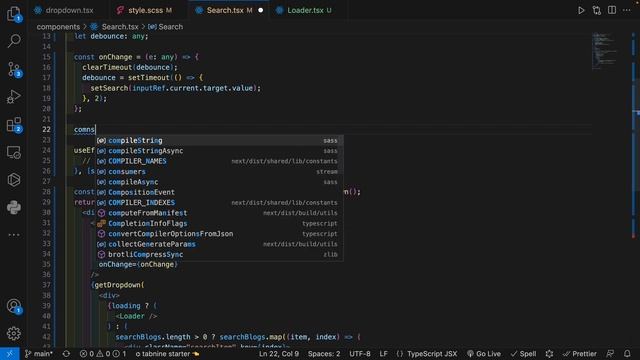
Task: Open the errors and warnings count
Action: click(x=103, y=354)
